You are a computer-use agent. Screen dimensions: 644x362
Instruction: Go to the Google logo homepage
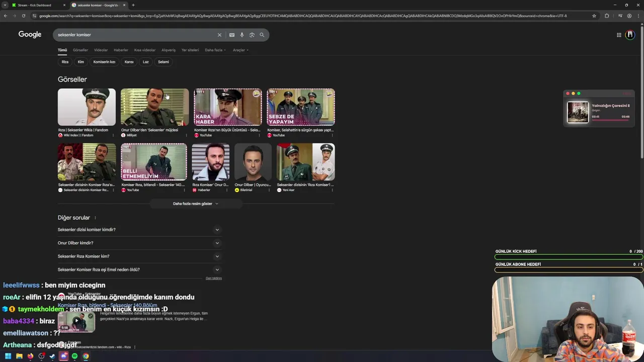[x=30, y=34]
